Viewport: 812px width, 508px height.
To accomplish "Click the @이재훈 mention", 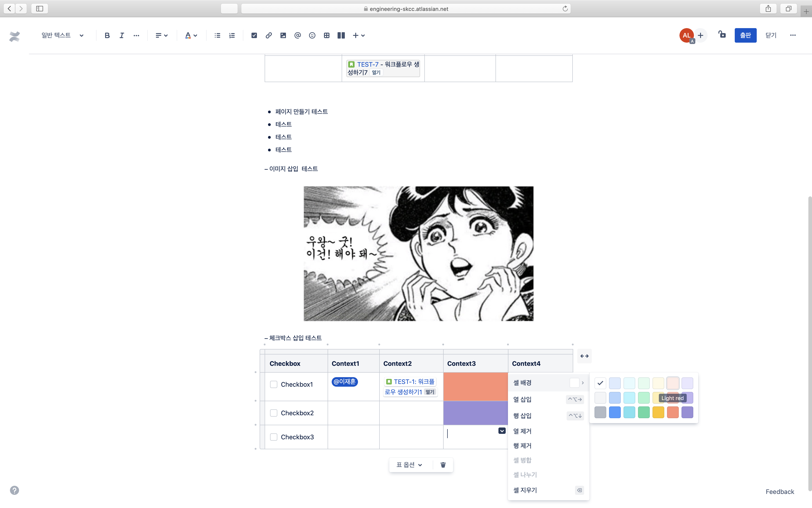I will click(x=345, y=382).
